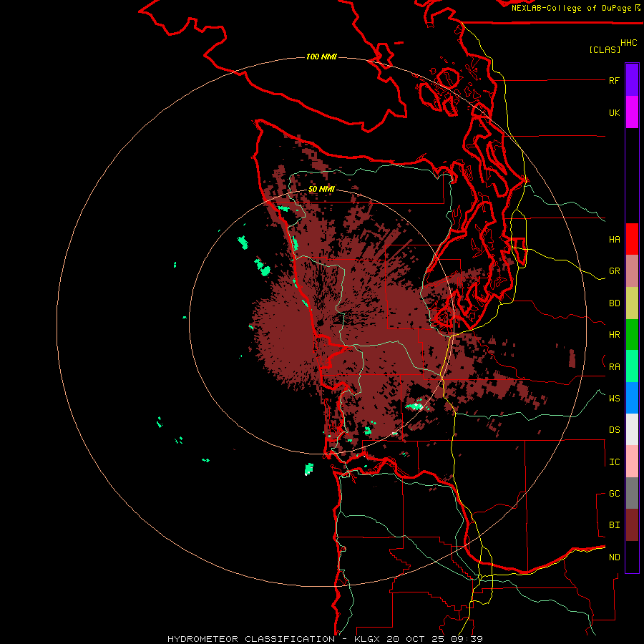Screen dimensions: 644x644
Task: Click the ND legend label
Action: click(x=615, y=557)
